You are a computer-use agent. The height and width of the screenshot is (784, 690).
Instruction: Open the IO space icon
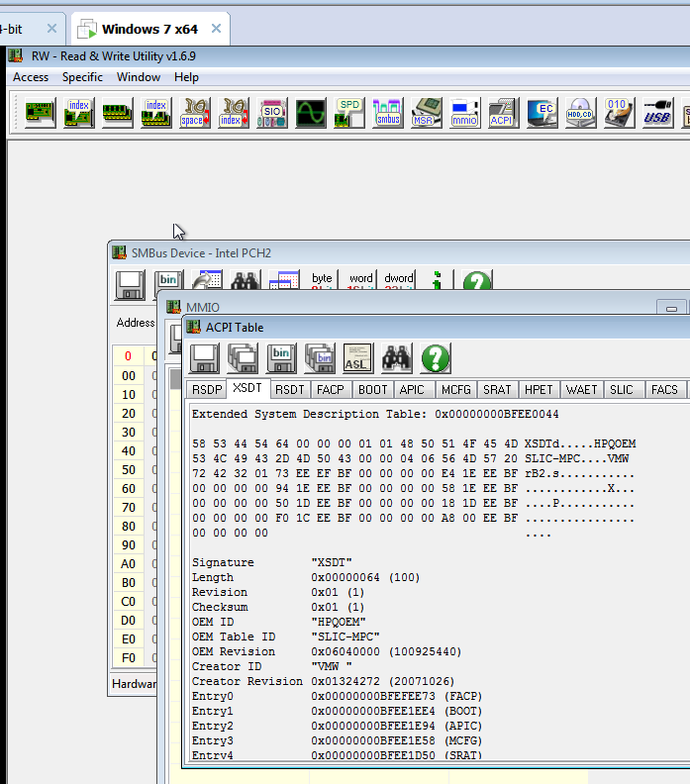coord(195,113)
